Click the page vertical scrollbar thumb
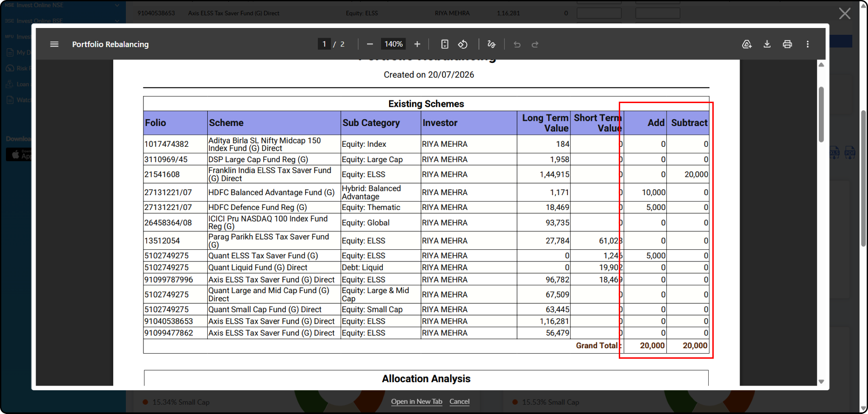This screenshot has height=414, width=868. click(x=863, y=178)
